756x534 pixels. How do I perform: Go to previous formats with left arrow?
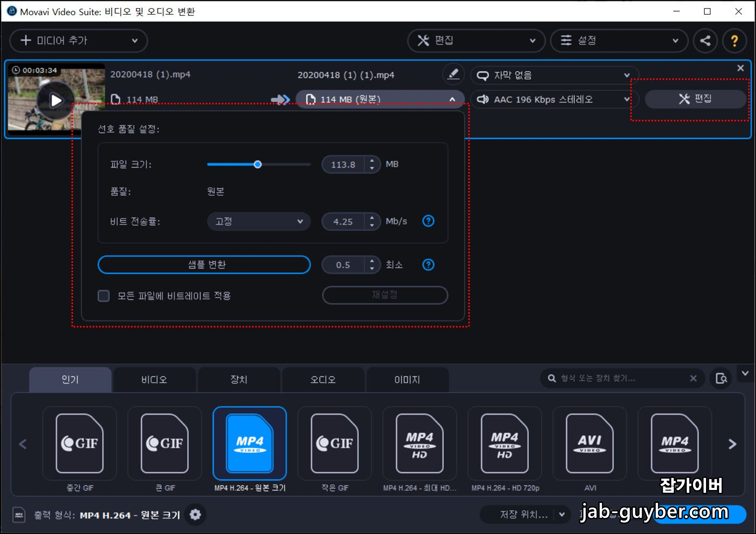coord(23,444)
